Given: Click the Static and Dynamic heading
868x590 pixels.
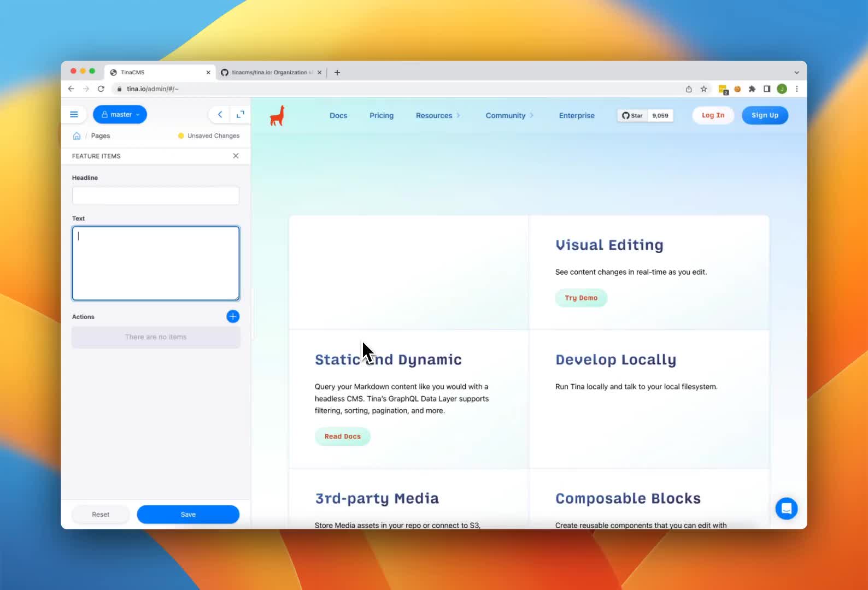Looking at the screenshot, I should [x=388, y=359].
